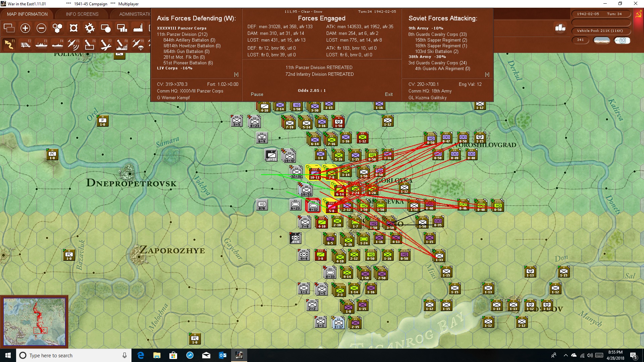Click Exit in the combat report

click(389, 95)
